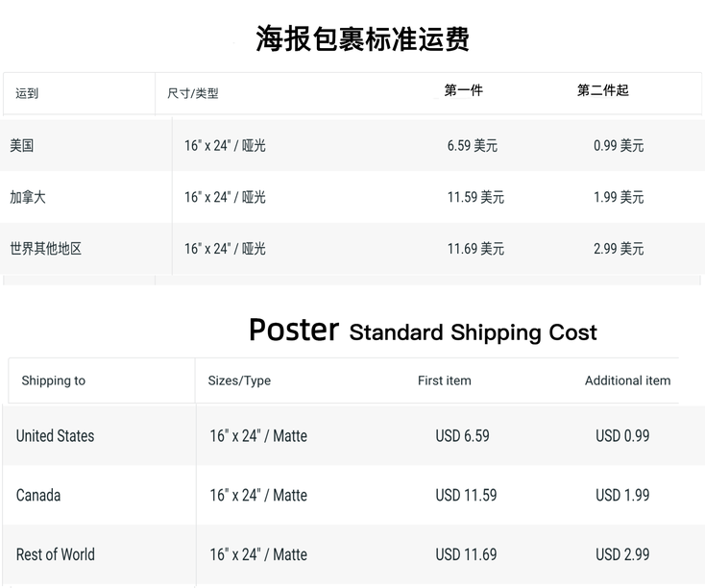The image size is (705, 588).
Task: Select the 尺寸/类型 column header
Action: coord(193,93)
